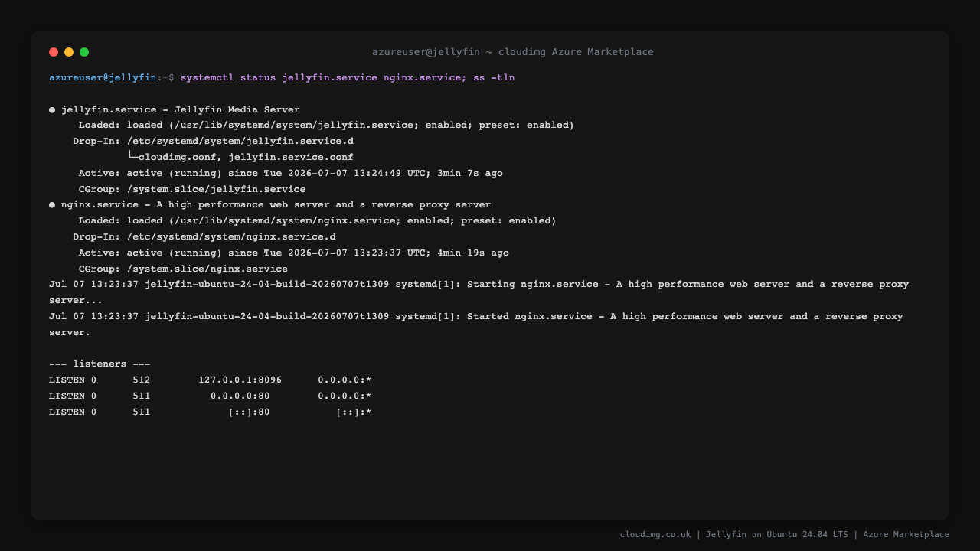Click the status bullet beside jellyfin.service
Screen dimensions: 980x551
click(52, 109)
